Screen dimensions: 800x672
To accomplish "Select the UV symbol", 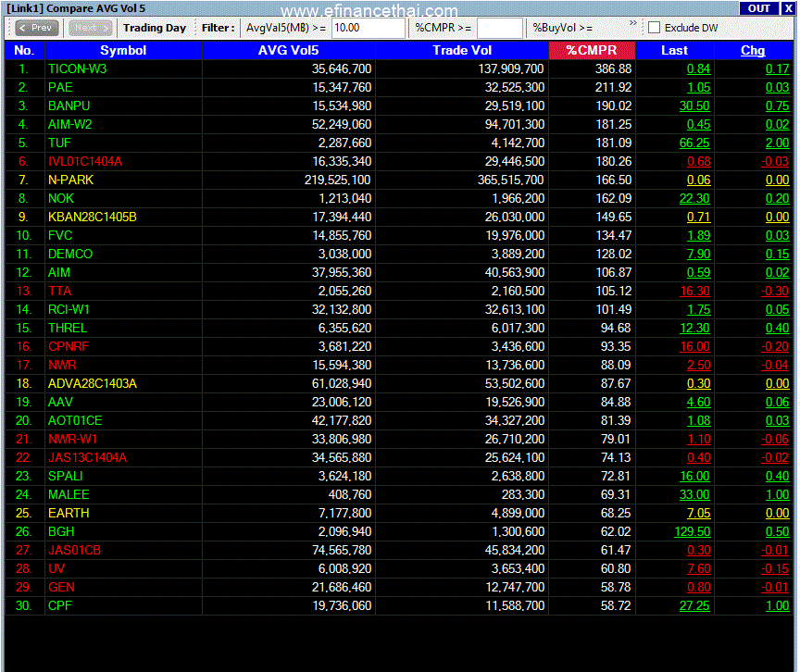I will tap(56, 568).
